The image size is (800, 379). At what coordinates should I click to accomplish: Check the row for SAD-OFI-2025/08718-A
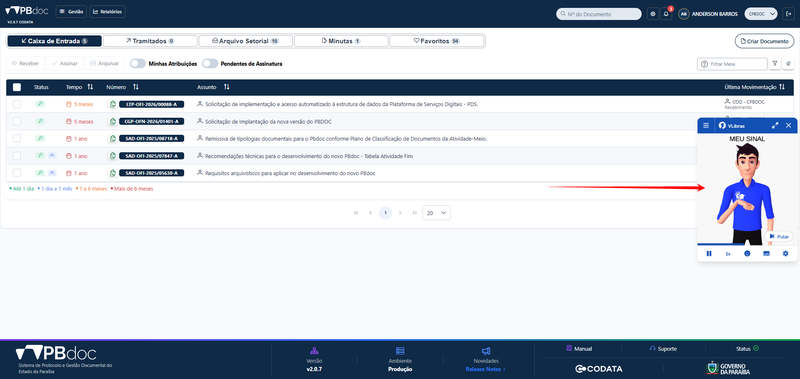[17, 139]
